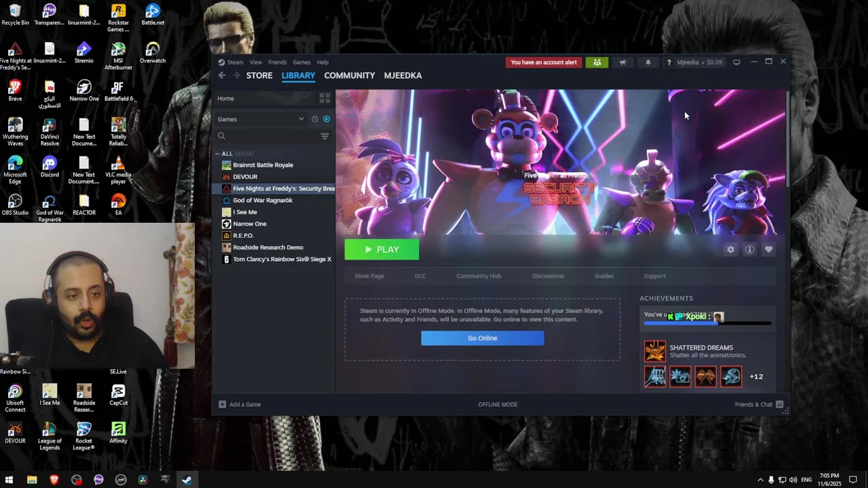868x488 pixels.
Task: Open the game's Store Page link
Action: [369, 276]
